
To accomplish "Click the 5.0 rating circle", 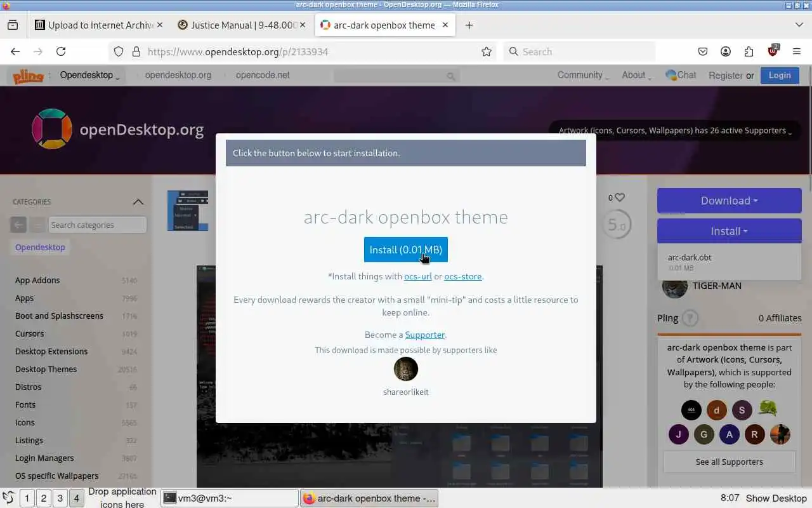I will coord(616,224).
